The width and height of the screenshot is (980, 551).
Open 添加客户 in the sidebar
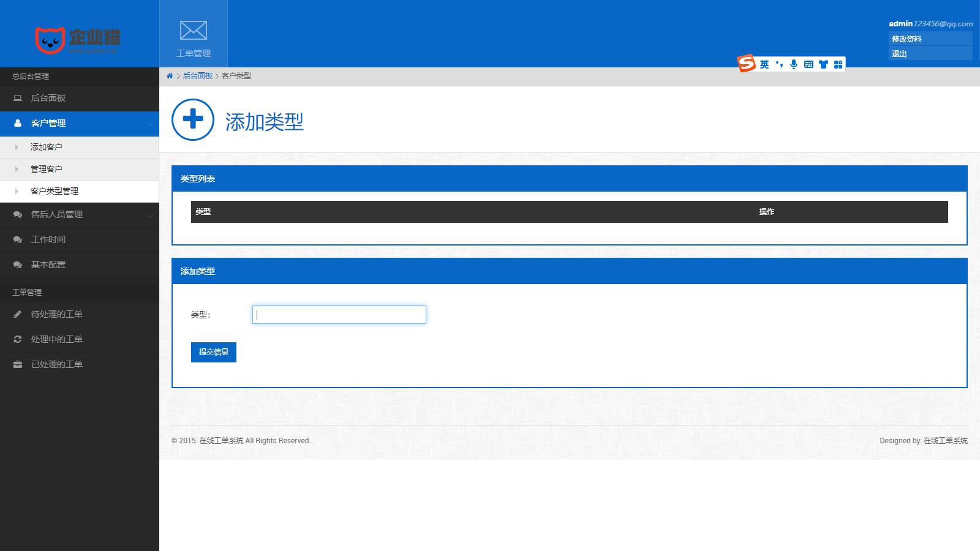tap(47, 147)
